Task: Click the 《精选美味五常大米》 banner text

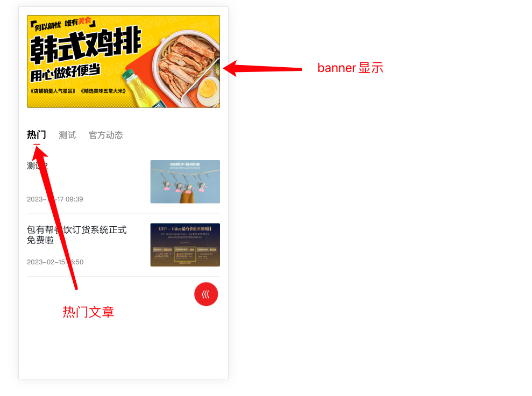Action: pos(103,91)
